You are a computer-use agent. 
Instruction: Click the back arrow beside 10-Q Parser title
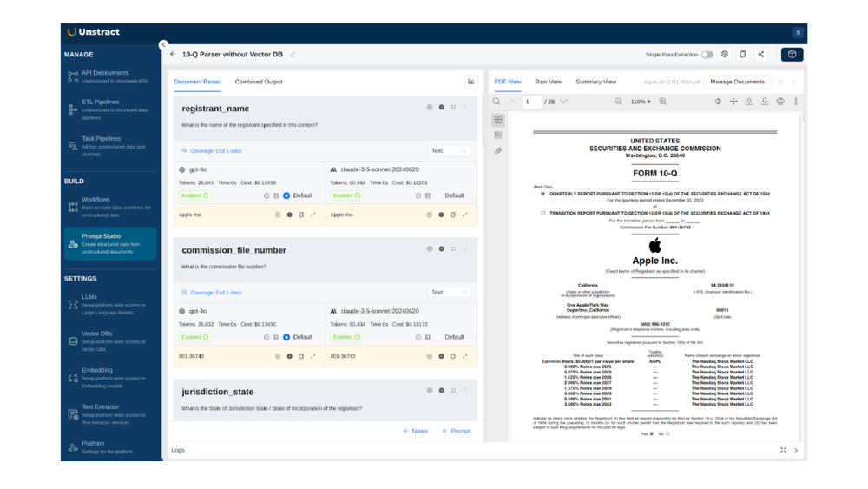click(173, 55)
